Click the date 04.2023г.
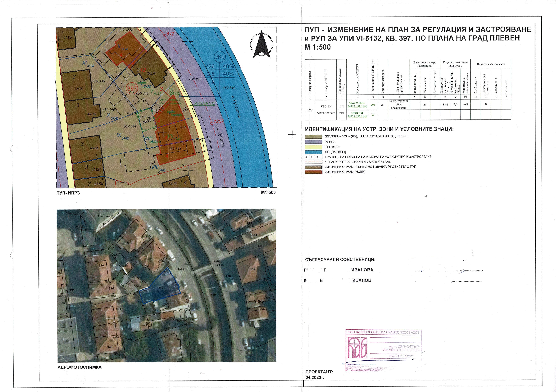556x392 pixels. (x=315, y=377)
